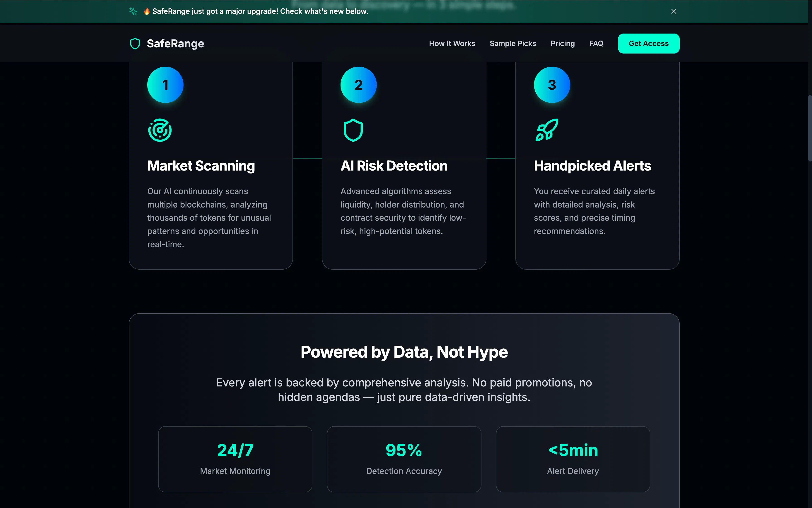Select the Handpicked Alerts heading

[x=592, y=166]
